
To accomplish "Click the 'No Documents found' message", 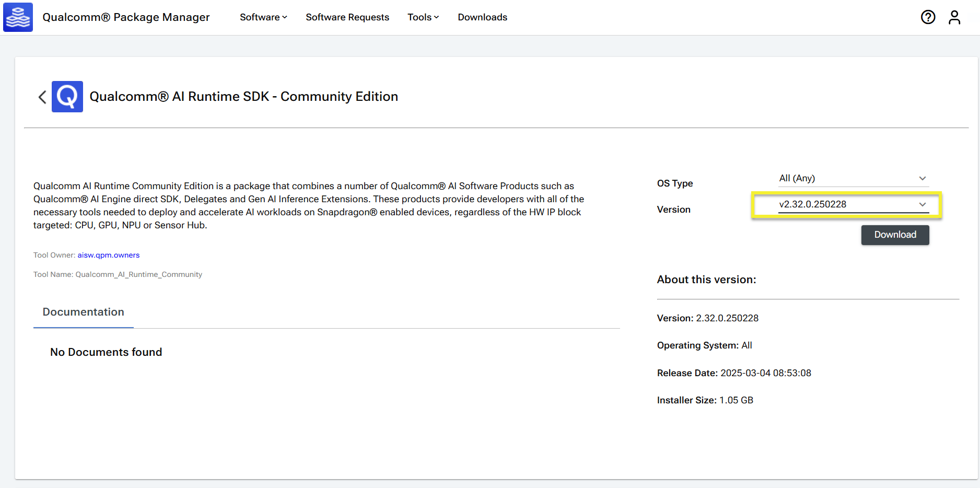I will coord(106,352).
